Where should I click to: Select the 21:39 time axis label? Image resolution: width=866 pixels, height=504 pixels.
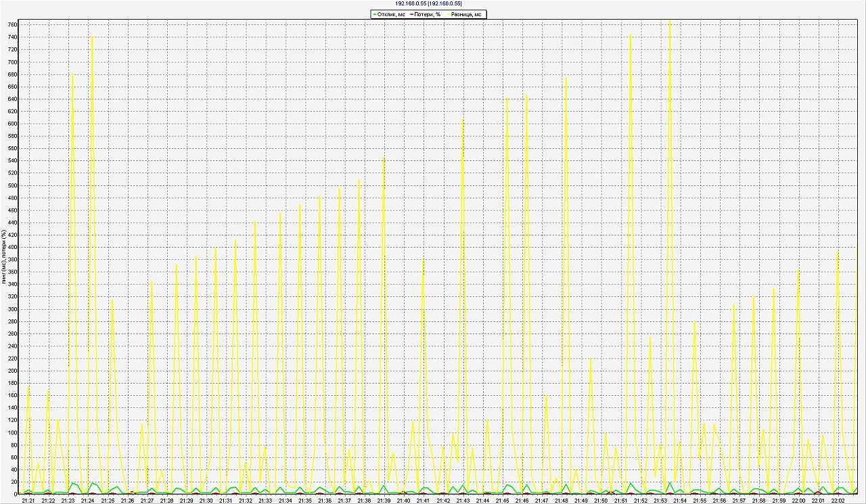384,501
